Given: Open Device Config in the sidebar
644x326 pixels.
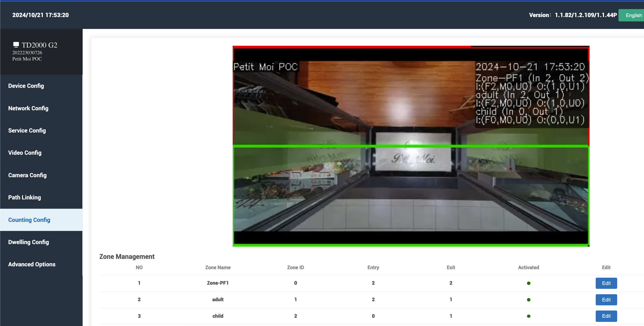Looking at the screenshot, I should click(x=26, y=86).
